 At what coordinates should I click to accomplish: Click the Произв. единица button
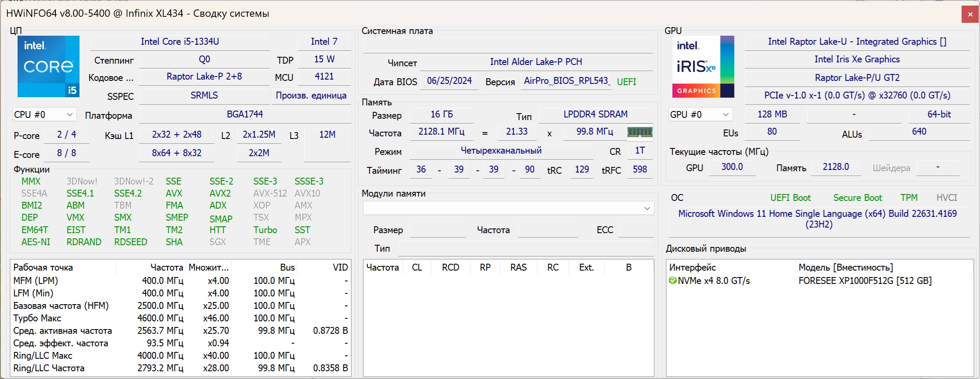click(x=311, y=96)
